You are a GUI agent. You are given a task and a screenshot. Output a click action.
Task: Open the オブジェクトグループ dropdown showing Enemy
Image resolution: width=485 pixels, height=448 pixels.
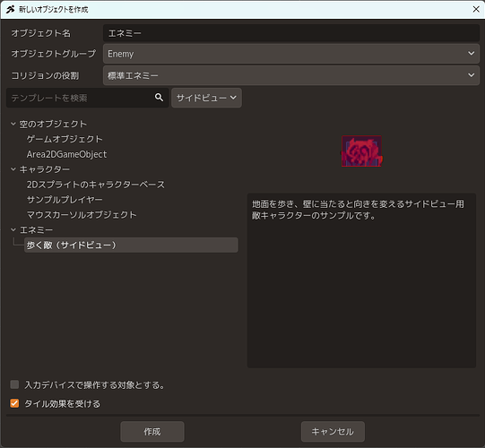coord(291,54)
